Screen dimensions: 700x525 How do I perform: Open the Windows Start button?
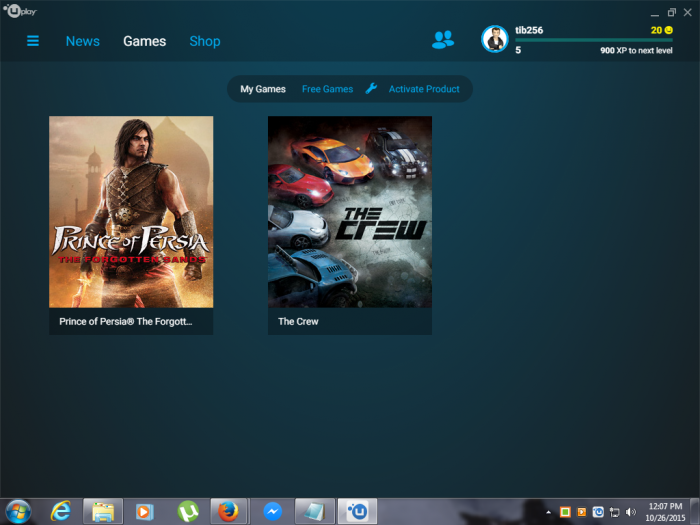point(18,512)
